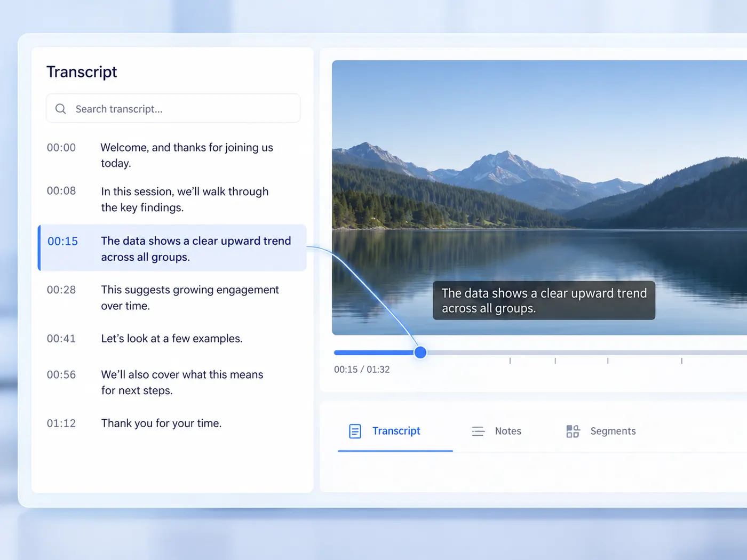
Task: Select line "Thank you for your time."
Action: tap(161, 423)
